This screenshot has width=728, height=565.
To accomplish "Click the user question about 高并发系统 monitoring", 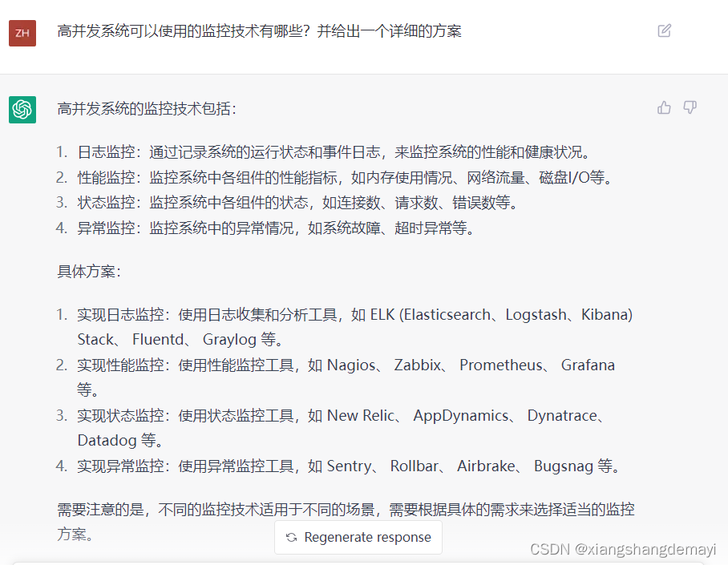I will pos(259,31).
